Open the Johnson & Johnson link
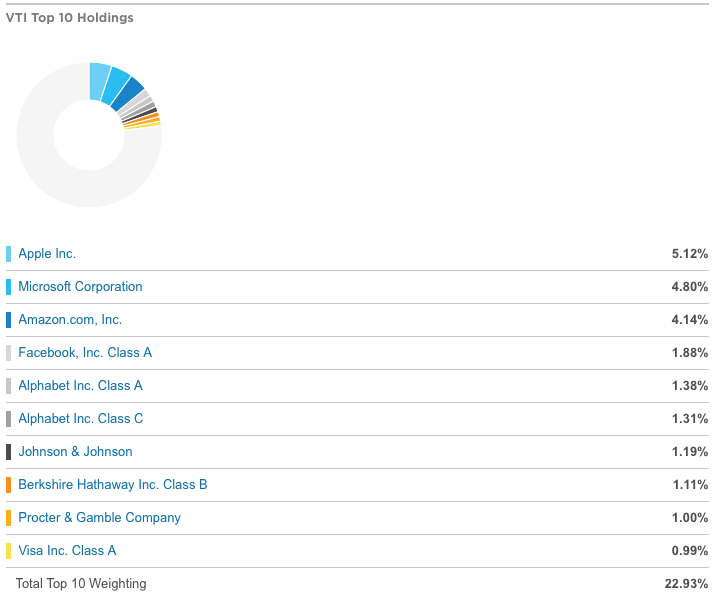 click(x=75, y=452)
